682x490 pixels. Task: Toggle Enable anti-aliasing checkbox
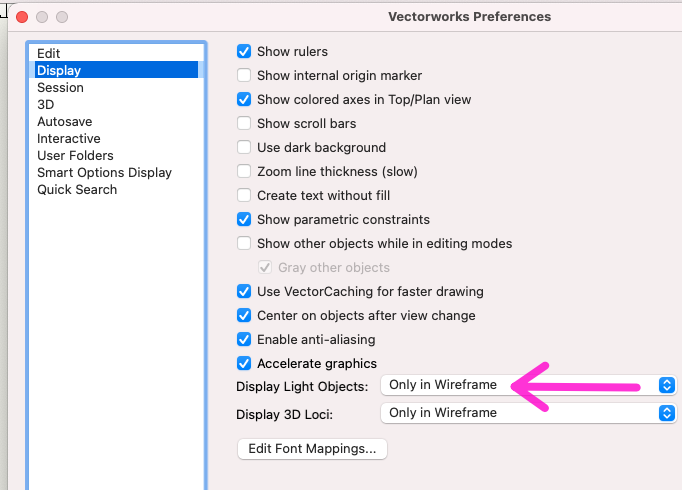[244, 339]
